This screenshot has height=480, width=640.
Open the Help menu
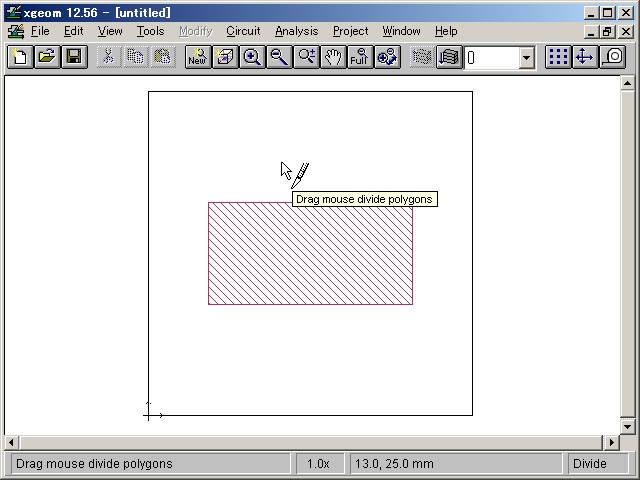(x=446, y=31)
